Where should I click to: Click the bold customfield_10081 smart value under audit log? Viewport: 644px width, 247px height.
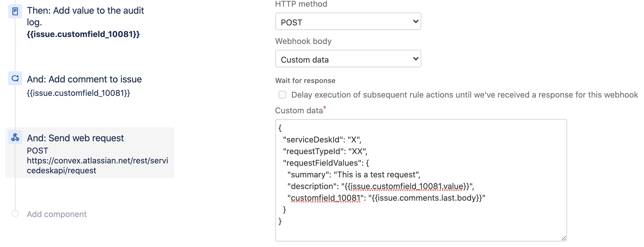[83, 34]
